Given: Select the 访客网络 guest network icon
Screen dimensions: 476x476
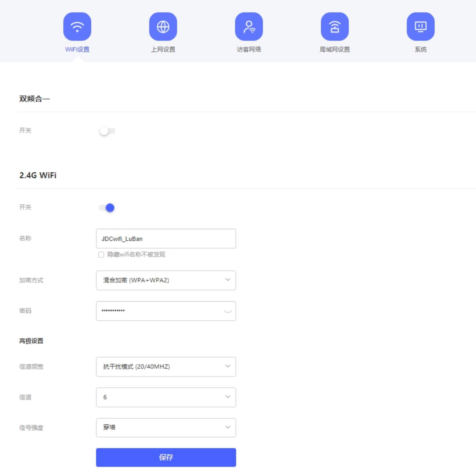Looking at the screenshot, I should 249,26.
